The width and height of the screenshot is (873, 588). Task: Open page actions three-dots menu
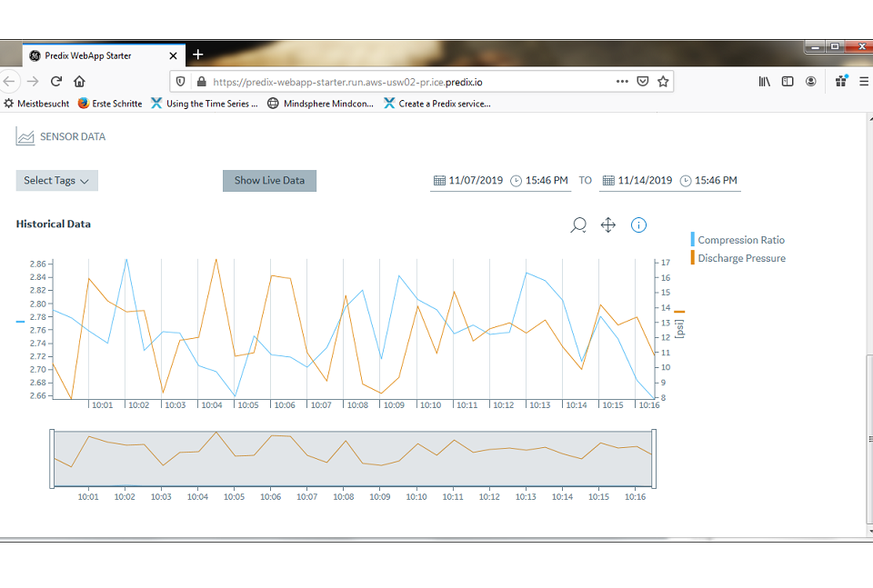(x=622, y=81)
